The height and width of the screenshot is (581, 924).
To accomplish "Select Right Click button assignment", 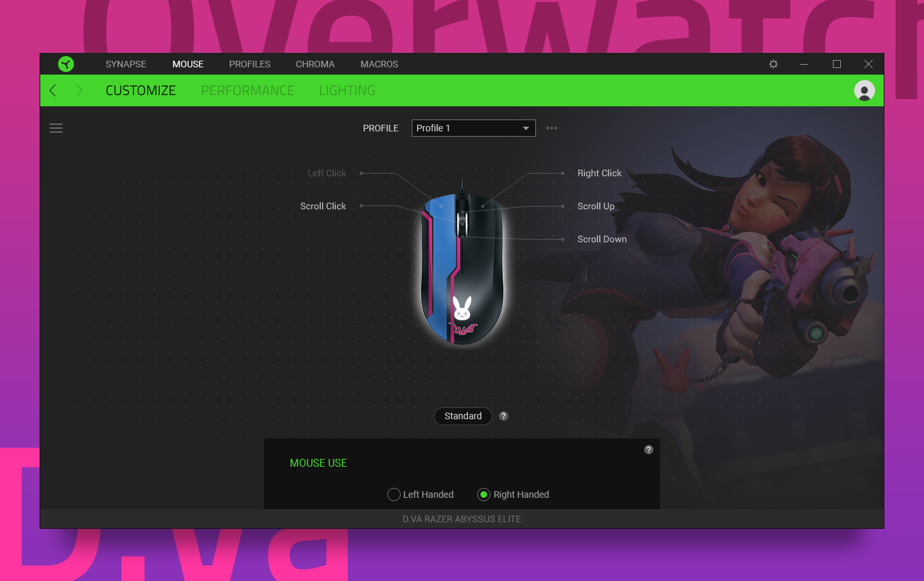I will 599,173.
